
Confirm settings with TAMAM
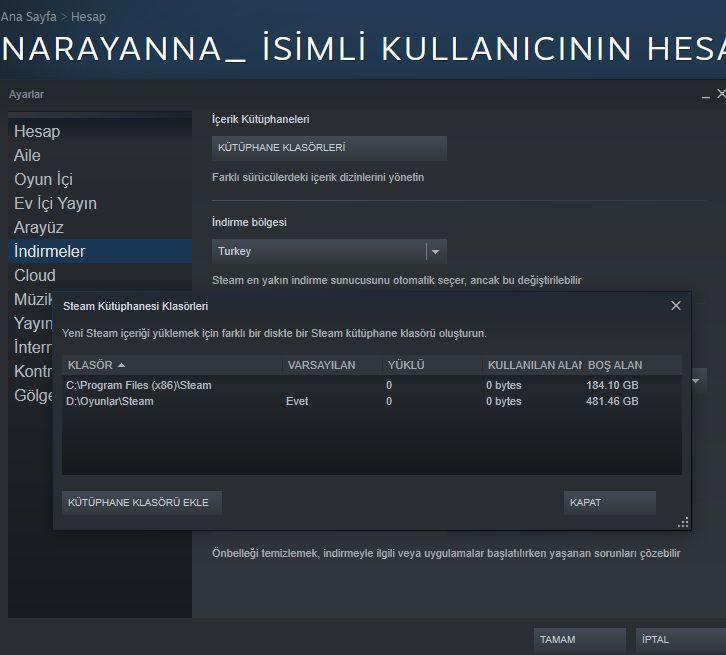tap(580, 640)
